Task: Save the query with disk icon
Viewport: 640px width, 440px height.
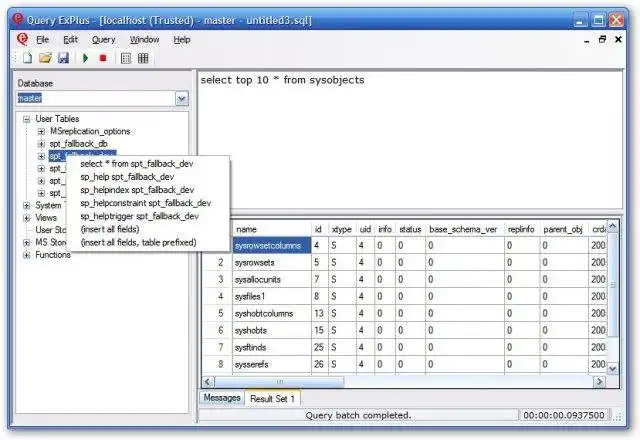Action: (x=63, y=58)
